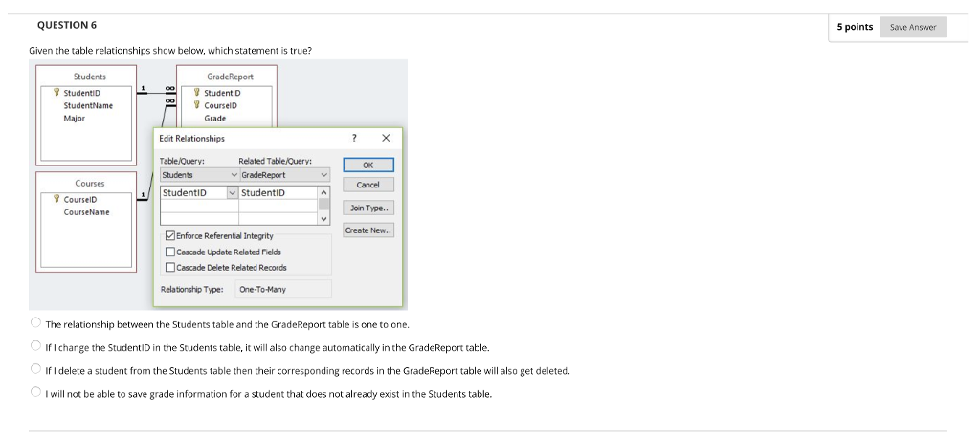980x439 pixels.
Task: Click the CourseID key icon in GradeReport
Action: click(197, 105)
